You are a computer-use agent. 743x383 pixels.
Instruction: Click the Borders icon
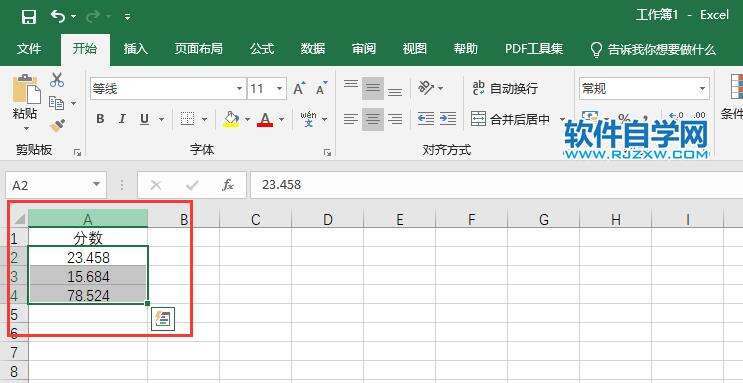[x=188, y=119]
